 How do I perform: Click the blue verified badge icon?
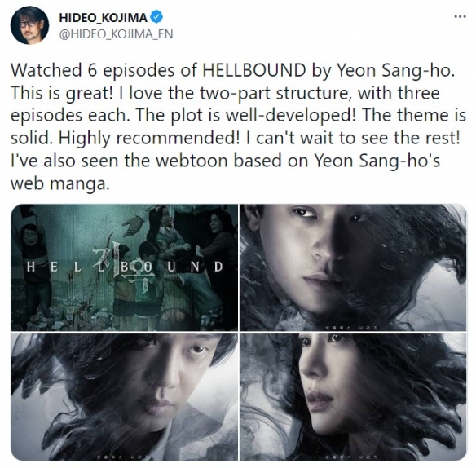click(157, 16)
